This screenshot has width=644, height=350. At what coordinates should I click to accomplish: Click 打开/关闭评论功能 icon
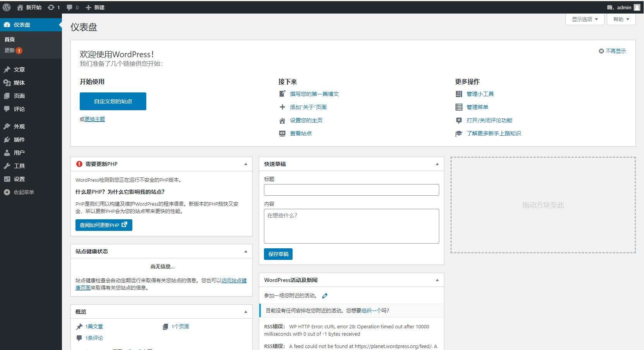tap(459, 120)
